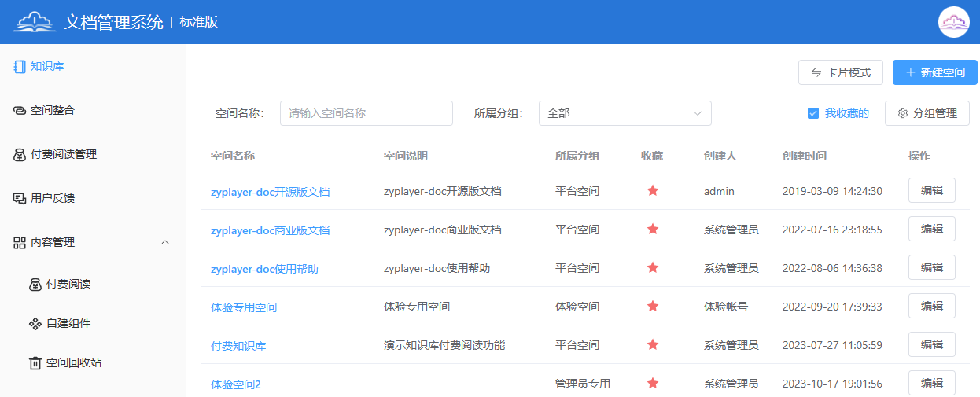Click the timestamp 2019-03-09 14:24:30
980x397 pixels.
(832, 191)
